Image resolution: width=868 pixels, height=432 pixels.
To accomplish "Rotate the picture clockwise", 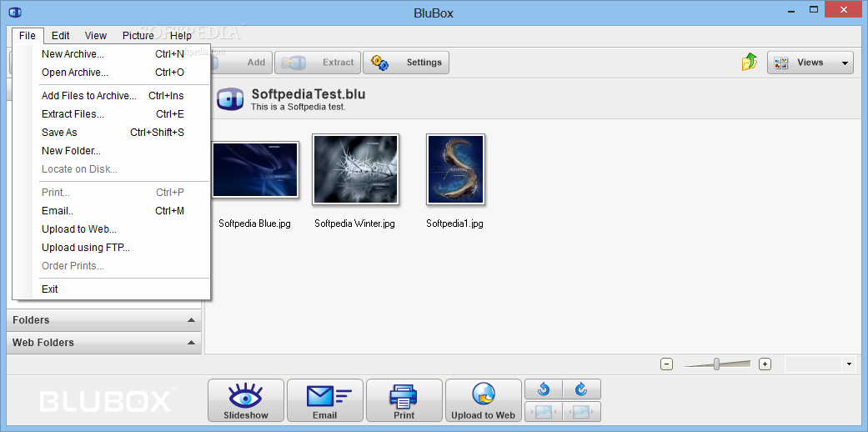I will (x=581, y=389).
